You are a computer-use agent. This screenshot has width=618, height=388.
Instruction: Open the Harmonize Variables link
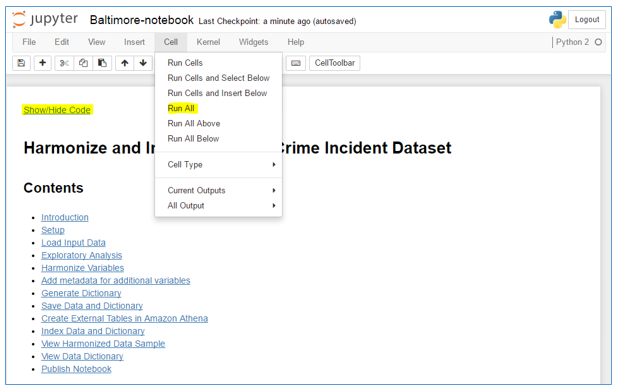point(82,268)
